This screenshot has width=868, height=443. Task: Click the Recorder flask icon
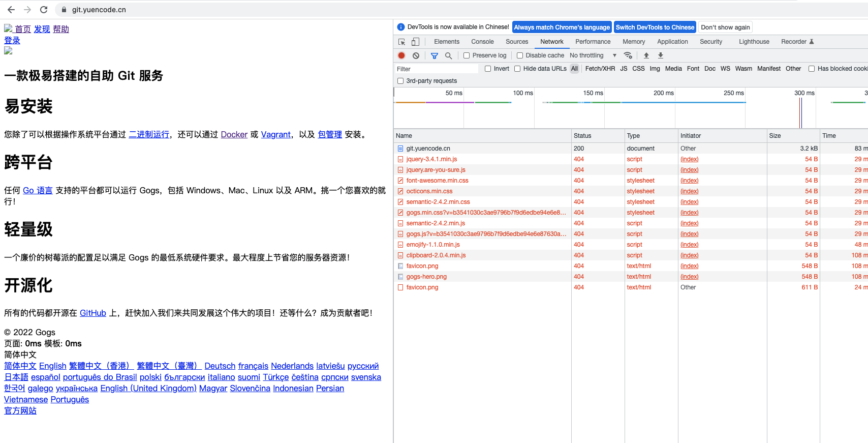point(812,42)
